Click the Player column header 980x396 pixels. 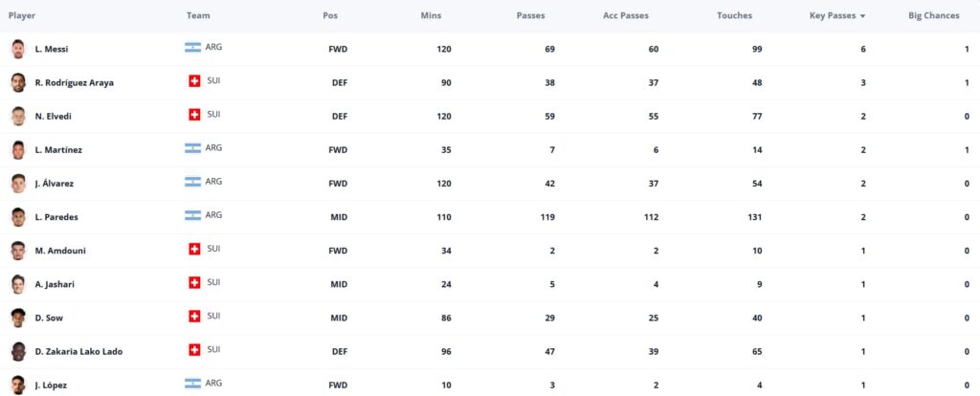pyautogui.click(x=22, y=15)
